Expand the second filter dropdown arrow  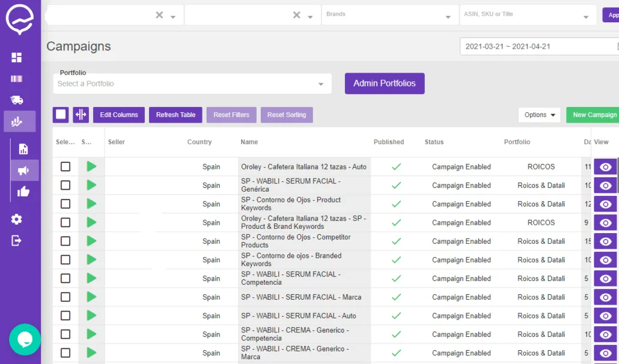point(310,17)
